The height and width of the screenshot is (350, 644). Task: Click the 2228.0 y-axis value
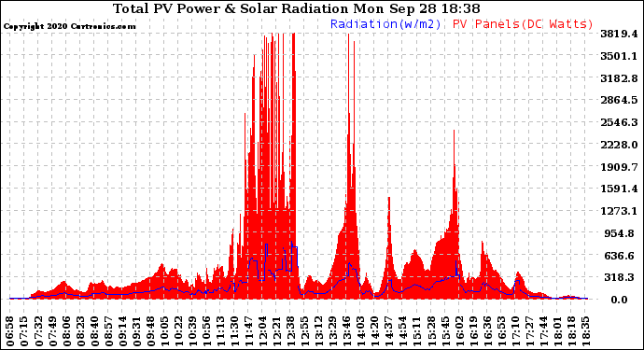[x=619, y=145]
